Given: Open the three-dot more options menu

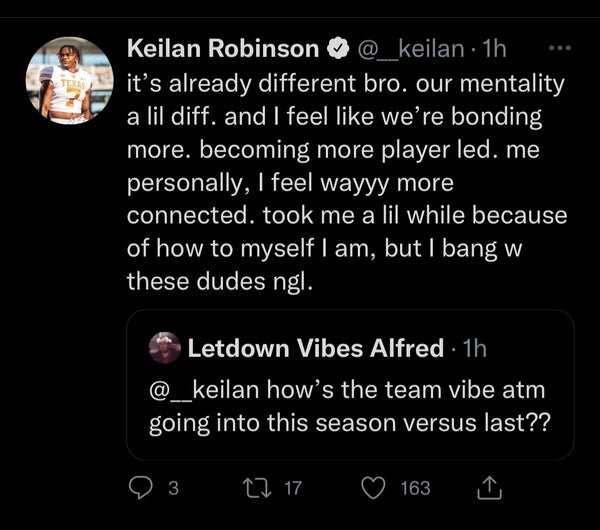Looking at the screenshot, I should [x=563, y=47].
